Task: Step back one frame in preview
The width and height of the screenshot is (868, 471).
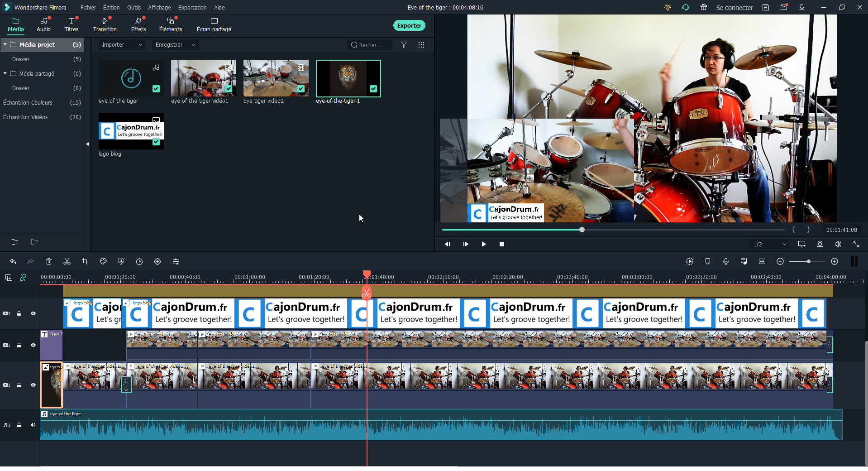Action: click(x=448, y=244)
